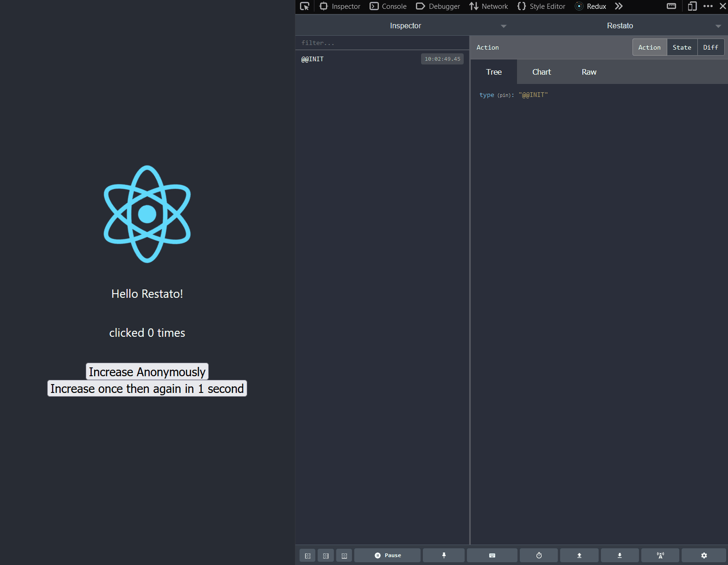Show more devtools tabs chevron
Screen dimensions: 728x565
(x=619, y=6)
